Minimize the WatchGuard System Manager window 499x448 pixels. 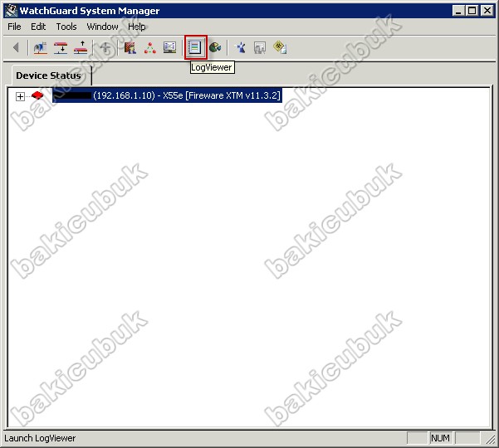click(x=458, y=11)
